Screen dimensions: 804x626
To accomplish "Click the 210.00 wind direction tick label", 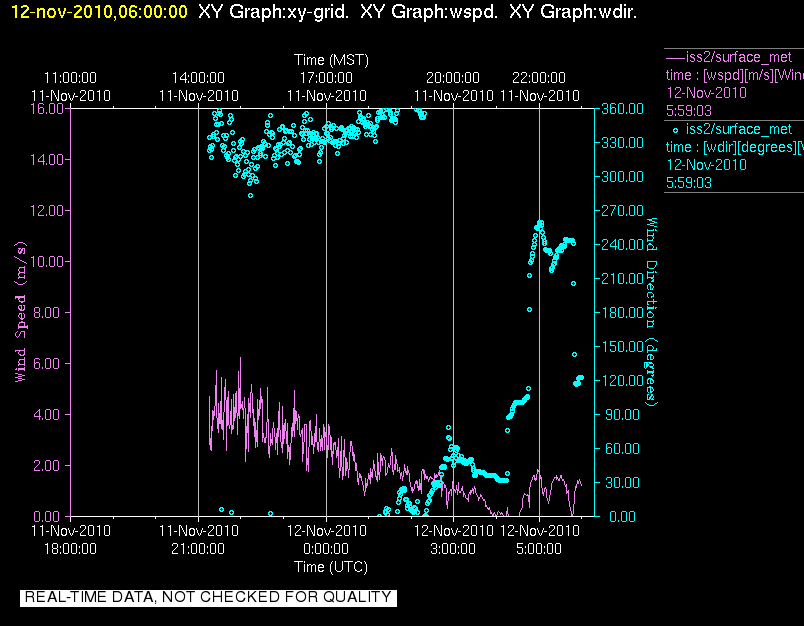I will (x=622, y=278).
